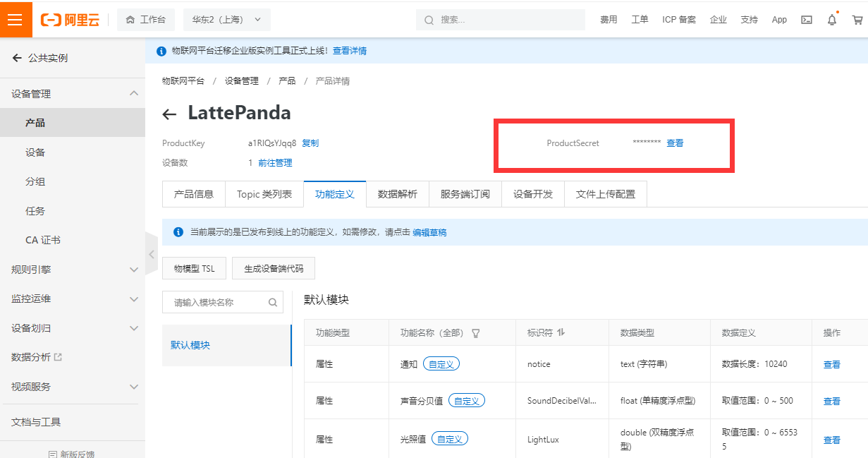Switch to the 文件上传配置 tab
This screenshot has width=868, height=458.
click(x=606, y=194)
